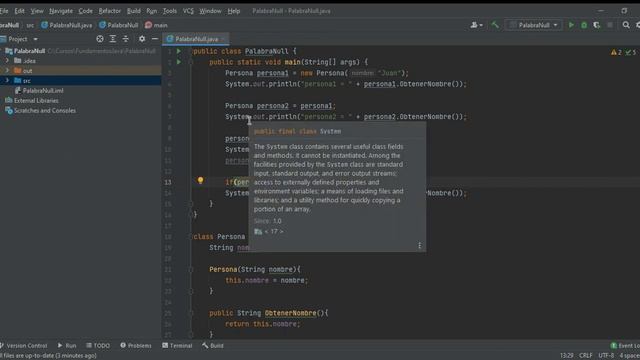
Task: Build project with the hammer icon
Action: (495, 25)
